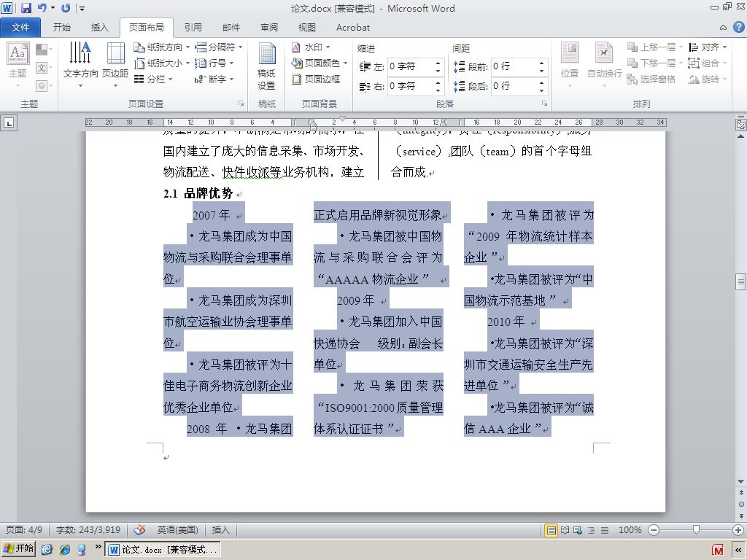This screenshot has height=560, width=747.
Task: Open Breaks (分隔符) dropdown
Action: click(219, 47)
